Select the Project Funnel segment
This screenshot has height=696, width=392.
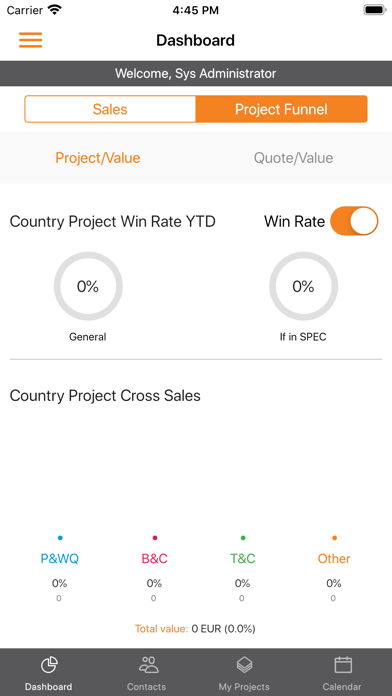pyautogui.click(x=281, y=109)
